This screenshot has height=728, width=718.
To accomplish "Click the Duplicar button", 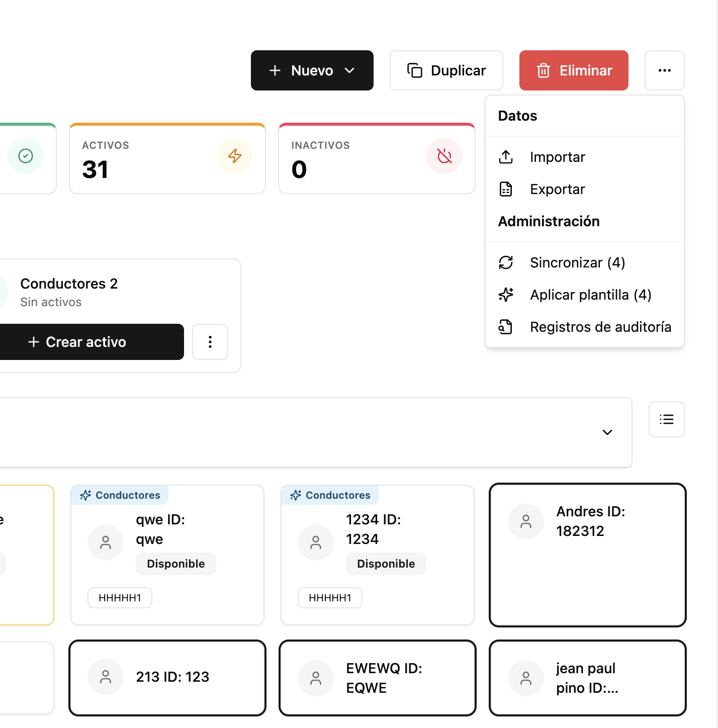I will click(x=446, y=70).
